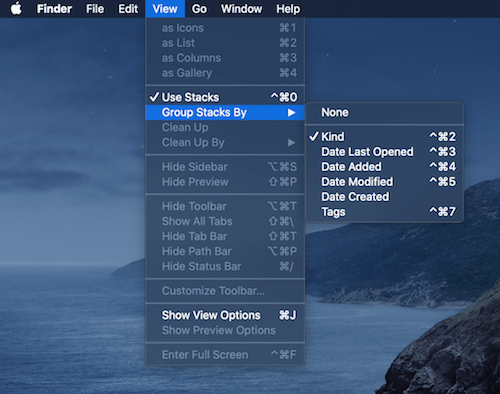The width and height of the screenshot is (500, 394).
Task: Open the Go menu
Action: pyautogui.click(x=199, y=9)
